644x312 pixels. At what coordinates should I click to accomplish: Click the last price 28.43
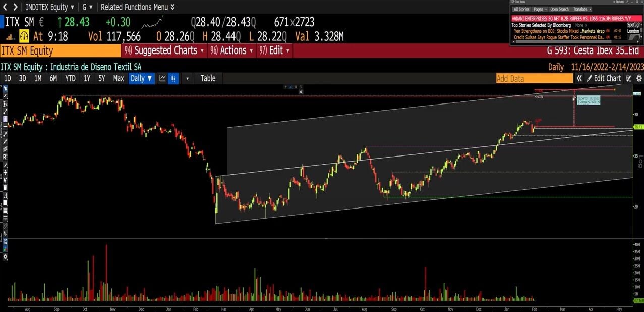(77, 22)
